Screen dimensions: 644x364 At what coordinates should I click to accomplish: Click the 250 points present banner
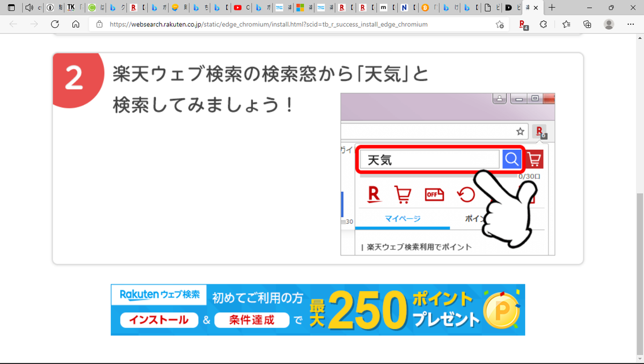(318, 310)
